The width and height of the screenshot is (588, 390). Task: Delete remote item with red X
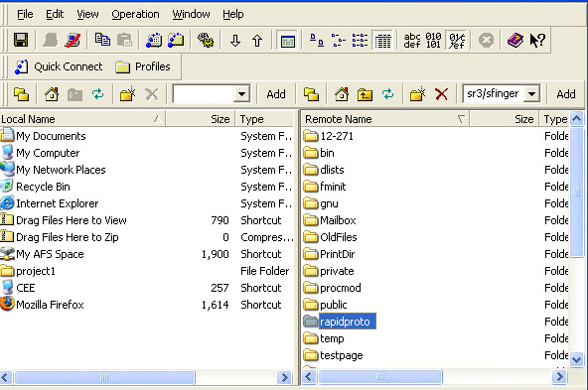tap(441, 94)
